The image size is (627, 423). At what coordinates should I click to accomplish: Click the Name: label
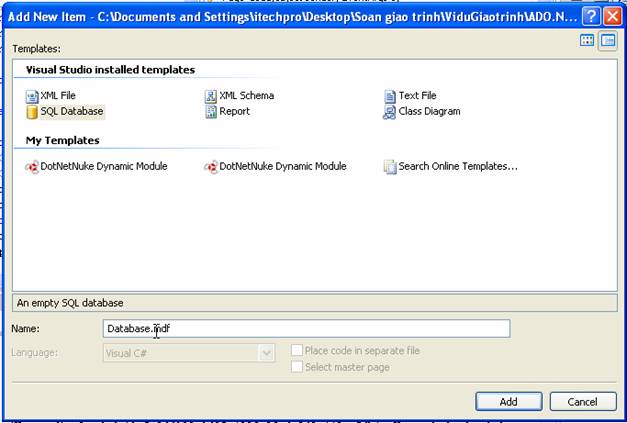pyautogui.click(x=25, y=329)
